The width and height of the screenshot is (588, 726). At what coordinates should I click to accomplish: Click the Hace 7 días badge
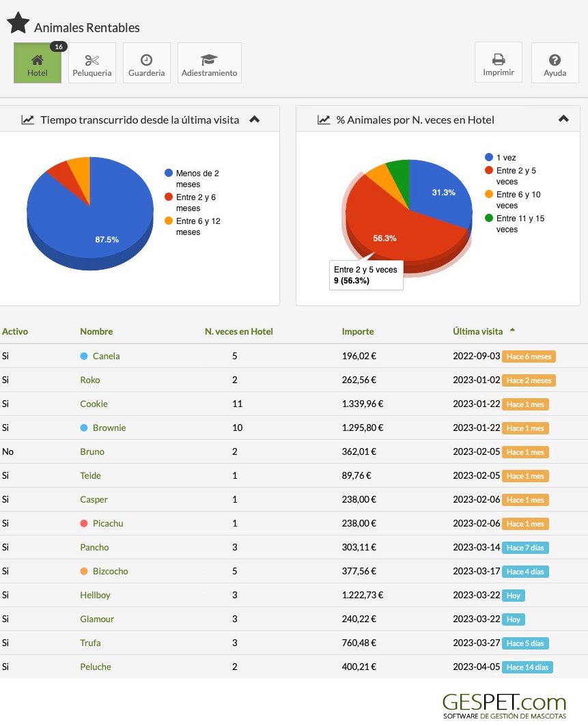(x=525, y=548)
